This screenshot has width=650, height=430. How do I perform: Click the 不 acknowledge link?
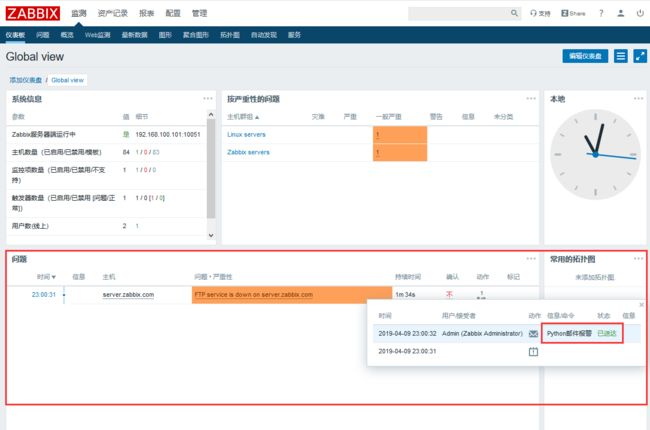pyautogui.click(x=449, y=294)
